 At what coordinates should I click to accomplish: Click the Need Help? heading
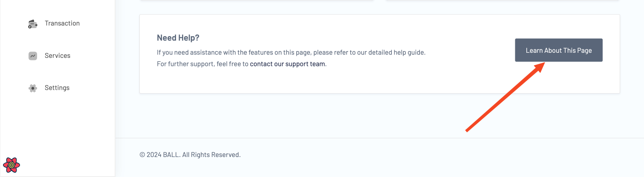pos(178,38)
